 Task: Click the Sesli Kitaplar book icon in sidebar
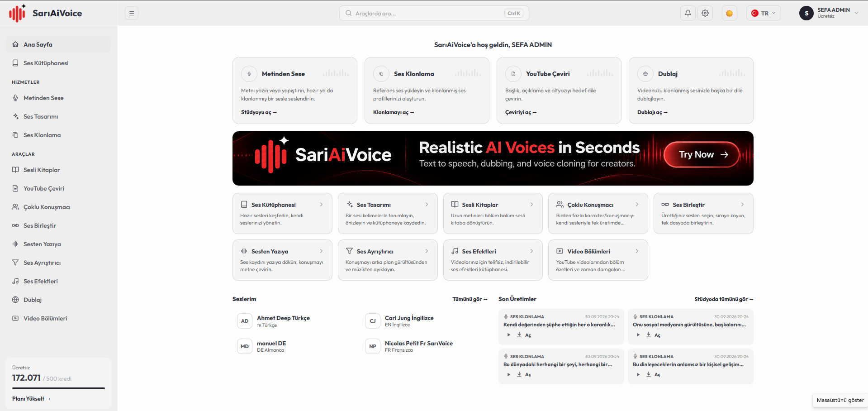(15, 170)
